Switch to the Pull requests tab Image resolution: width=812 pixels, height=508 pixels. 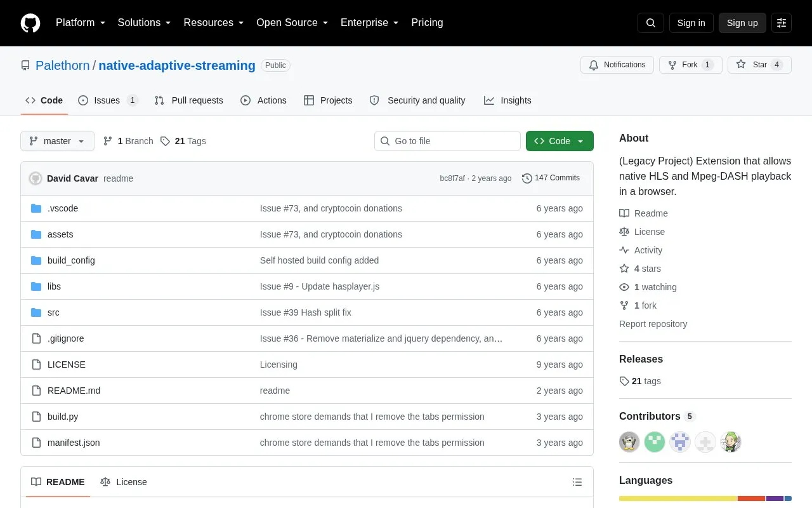coord(189,100)
